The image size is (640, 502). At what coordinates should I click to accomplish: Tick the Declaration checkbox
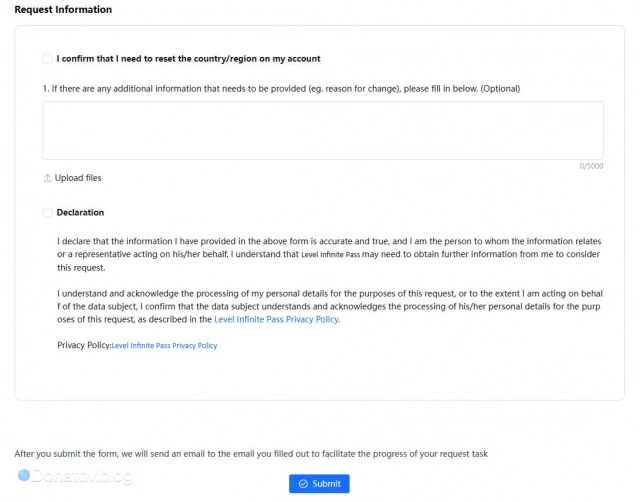click(47, 213)
